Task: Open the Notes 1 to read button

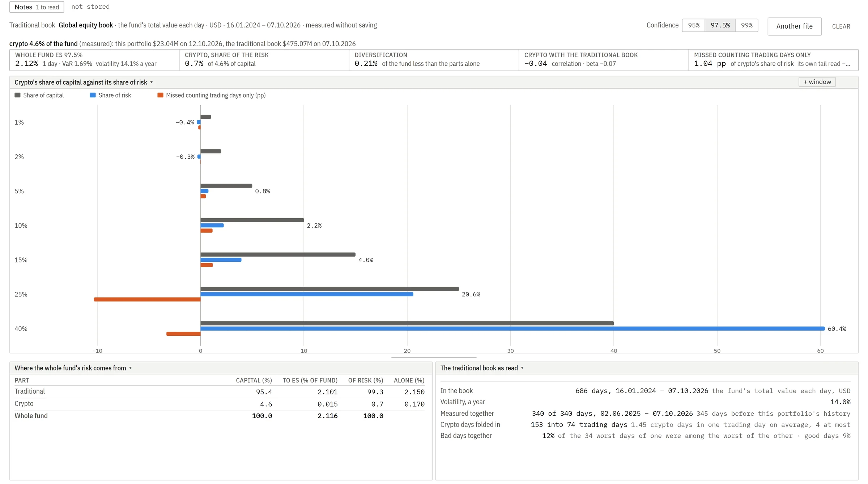Action: tap(37, 7)
